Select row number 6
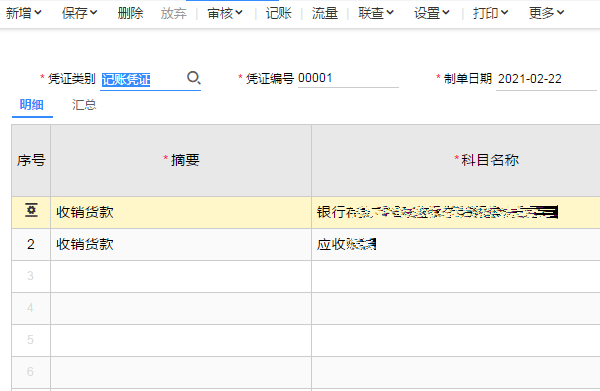600x391 pixels. click(x=31, y=373)
